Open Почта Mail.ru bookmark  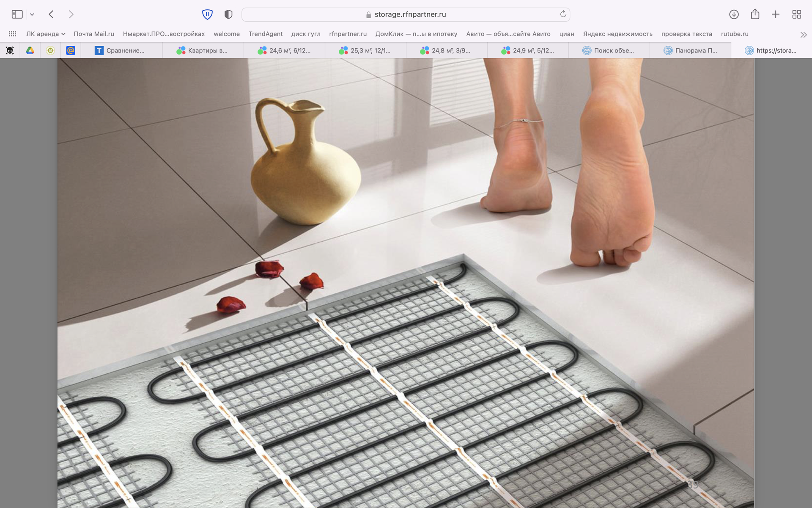click(94, 34)
